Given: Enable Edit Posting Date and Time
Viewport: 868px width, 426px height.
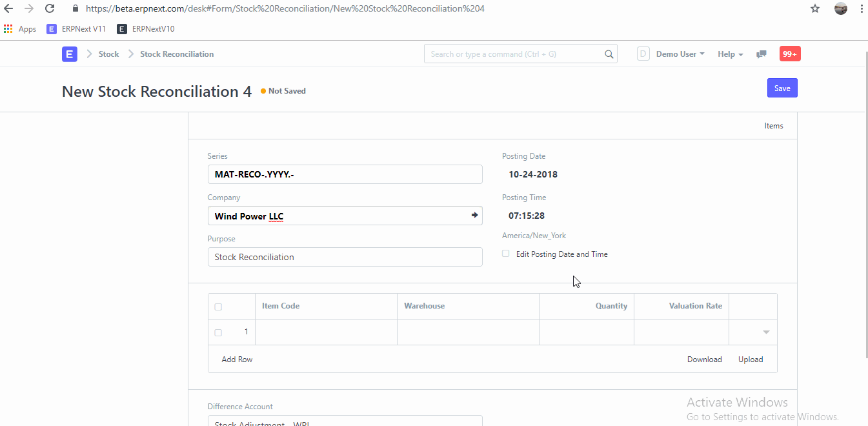Looking at the screenshot, I should pyautogui.click(x=505, y=254).
